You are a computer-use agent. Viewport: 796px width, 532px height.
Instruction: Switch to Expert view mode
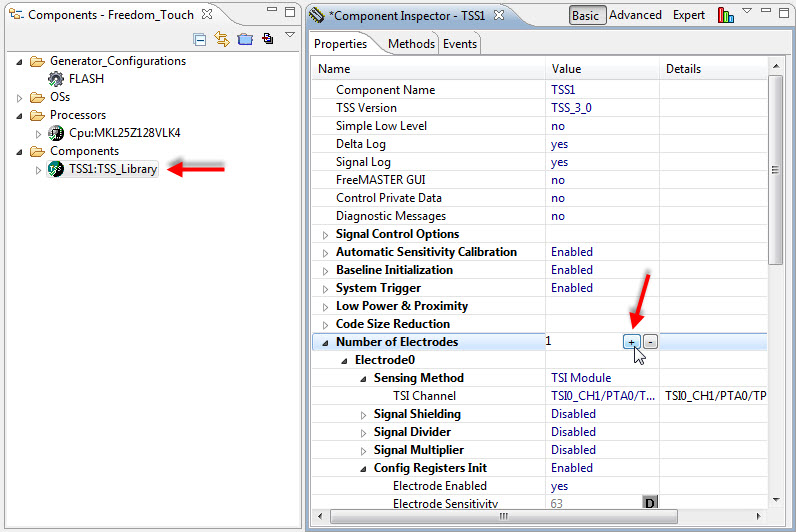coord(688,15)
